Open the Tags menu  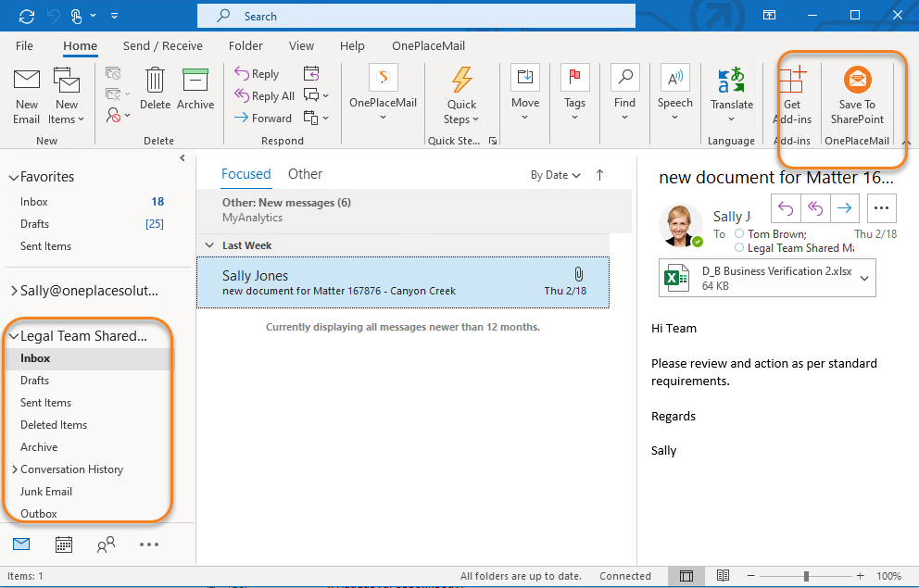575,93
